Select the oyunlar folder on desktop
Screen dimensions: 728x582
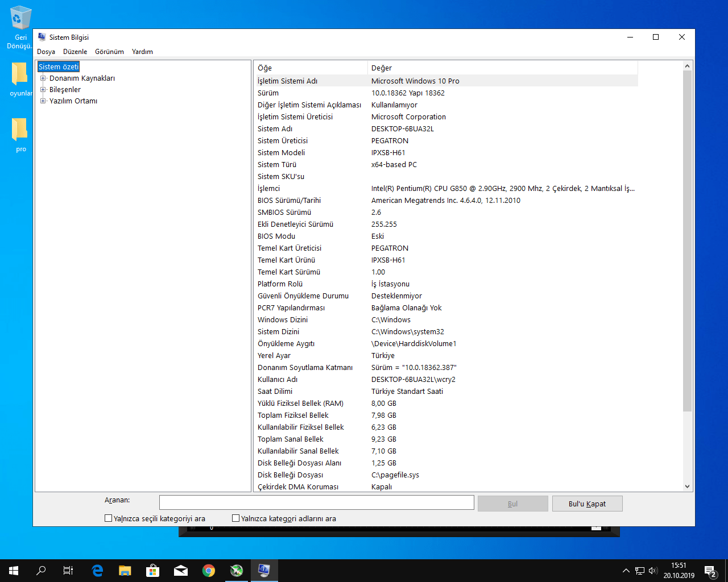tap(20, 79)
